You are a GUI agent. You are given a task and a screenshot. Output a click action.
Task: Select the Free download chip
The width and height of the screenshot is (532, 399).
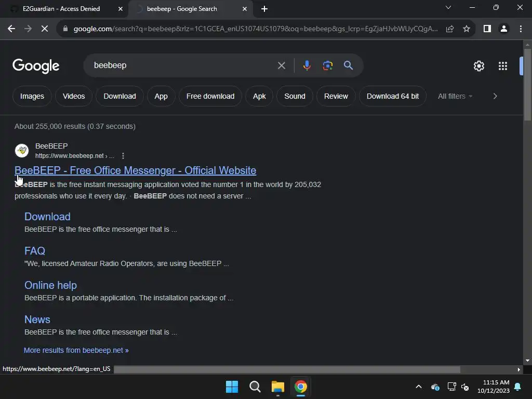(x=210, y=96)
